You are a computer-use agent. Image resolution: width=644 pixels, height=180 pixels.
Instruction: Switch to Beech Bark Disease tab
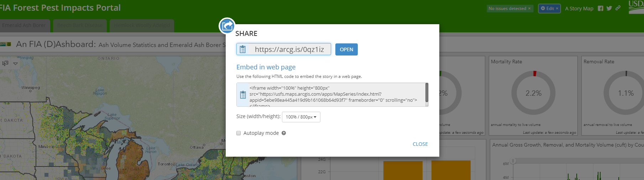click(x=80, y=25)
